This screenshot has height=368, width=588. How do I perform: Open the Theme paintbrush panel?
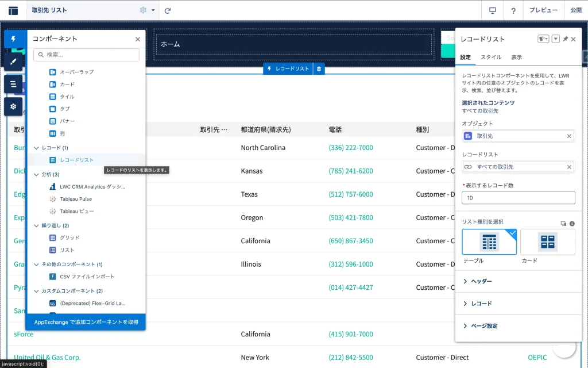[x=13, y=62]
